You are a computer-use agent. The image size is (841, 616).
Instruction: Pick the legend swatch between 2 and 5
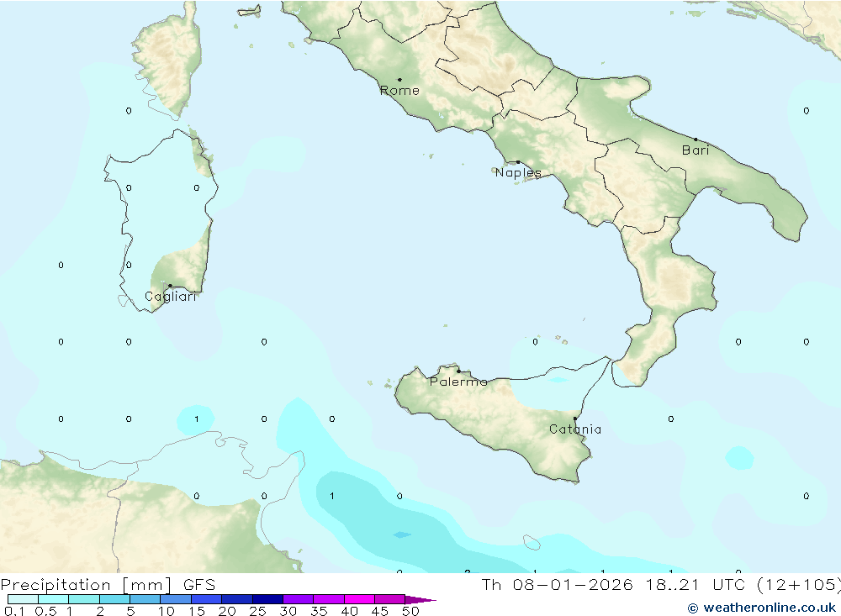(114, 599)
